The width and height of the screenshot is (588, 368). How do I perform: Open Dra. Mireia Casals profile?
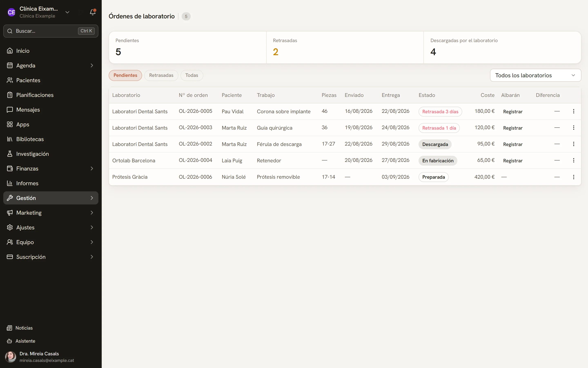51,357
